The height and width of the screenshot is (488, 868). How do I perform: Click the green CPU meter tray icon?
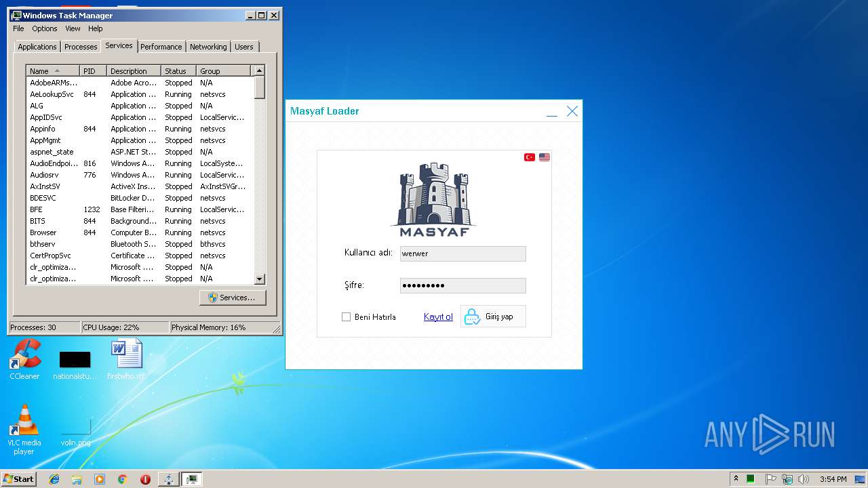(751, 479)
